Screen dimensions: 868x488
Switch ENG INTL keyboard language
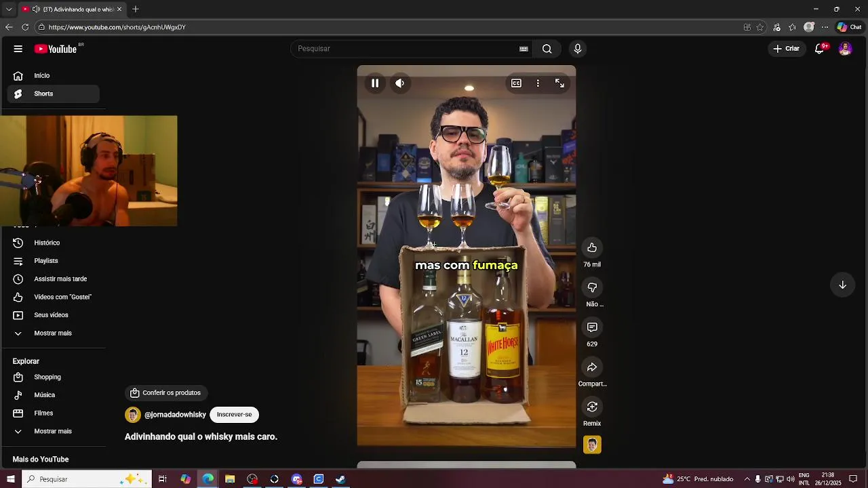pos(804,479)
